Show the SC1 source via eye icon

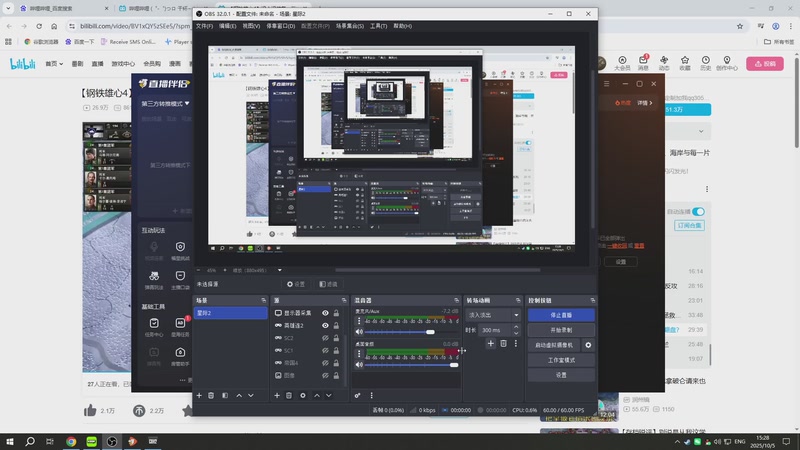pyautogui.click(x=325, y=351)
